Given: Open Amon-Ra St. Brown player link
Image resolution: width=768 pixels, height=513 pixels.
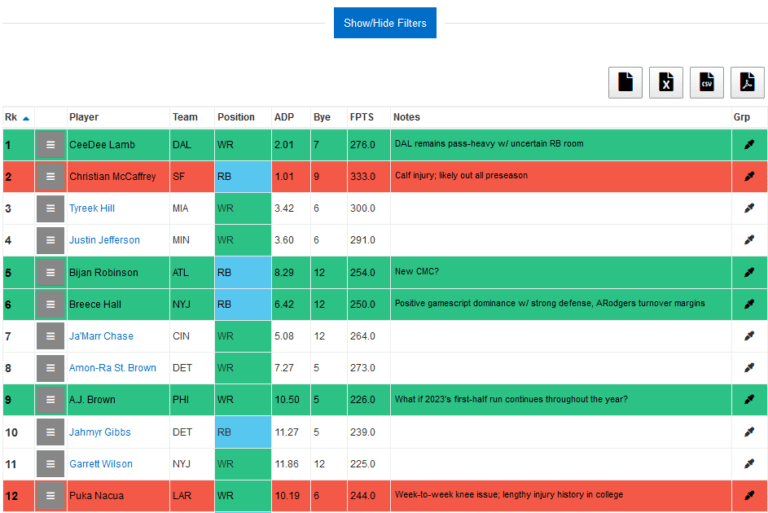Looking at the screenshot, I should [113, 368].
